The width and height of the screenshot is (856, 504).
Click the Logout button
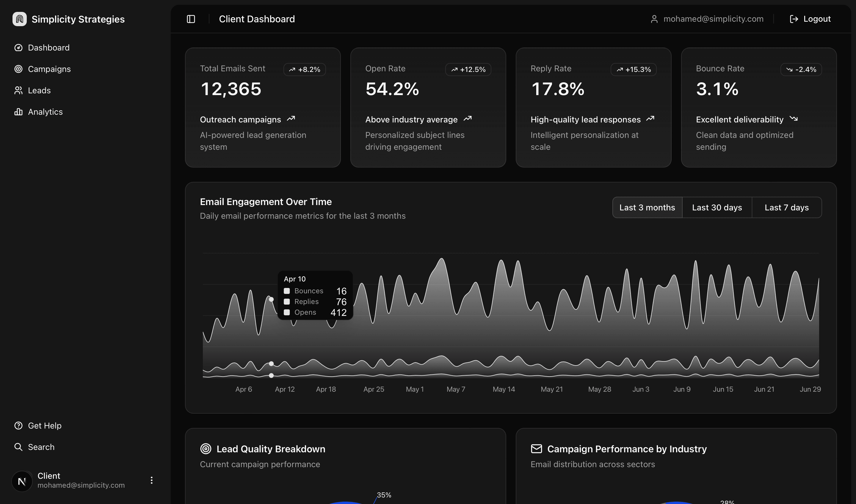tap(810, 19)
